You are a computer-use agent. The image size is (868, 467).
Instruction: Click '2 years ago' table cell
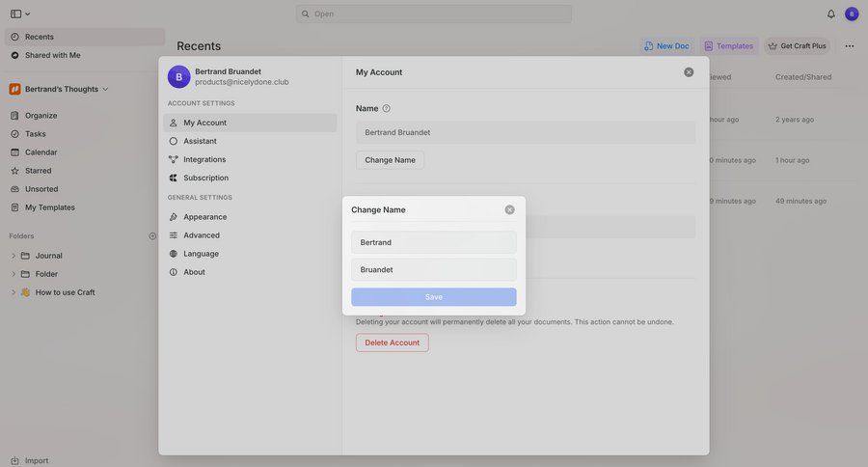[x=795, y=119]
